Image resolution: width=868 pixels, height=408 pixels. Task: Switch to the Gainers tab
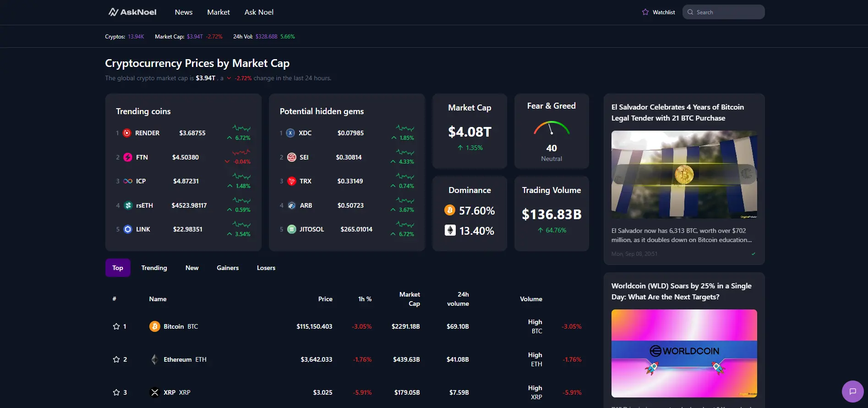(228, 268)
